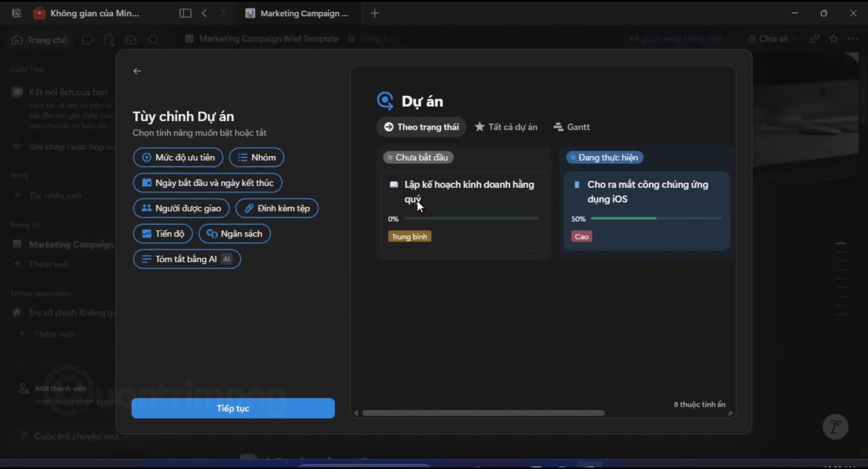Favorite the page with star icon
This screenshot has height=469, width=868.
coord(834,39)
